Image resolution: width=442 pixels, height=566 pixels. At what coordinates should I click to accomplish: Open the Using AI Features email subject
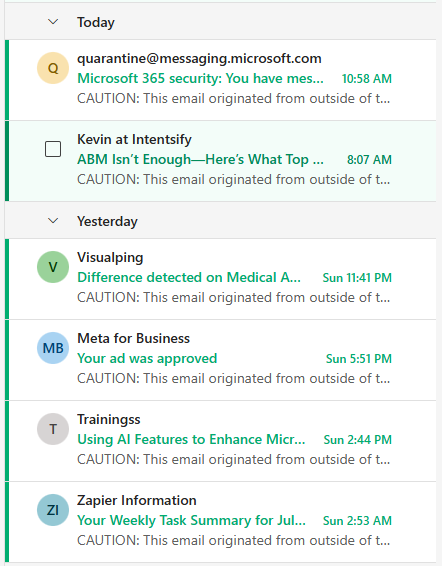point(191,439)
